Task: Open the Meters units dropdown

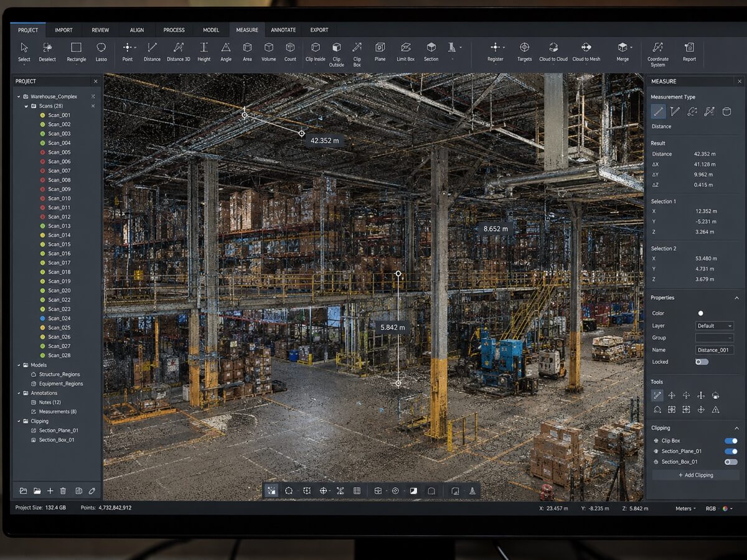Action: [x=686, y=508]
